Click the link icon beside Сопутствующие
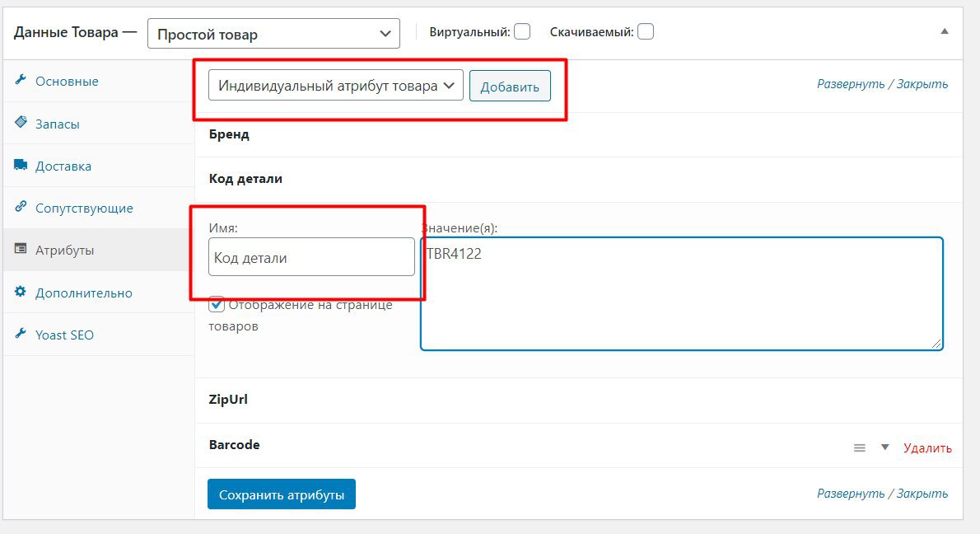Screen dimensions: 980x534 pos(21,208)
